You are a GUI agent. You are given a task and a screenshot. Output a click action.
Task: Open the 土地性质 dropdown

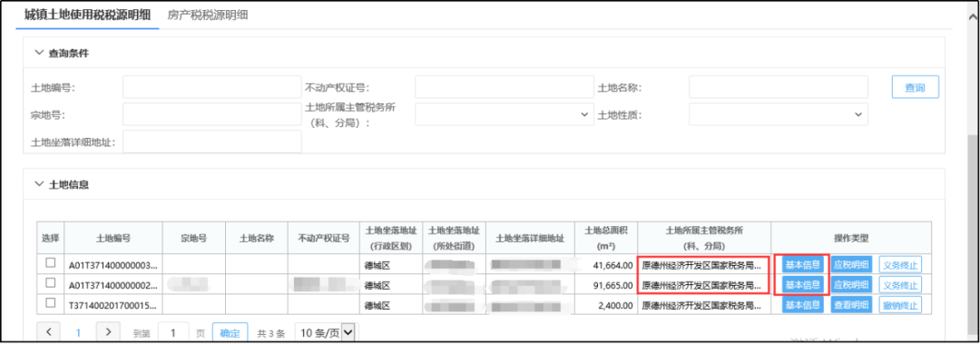(779, 114)
